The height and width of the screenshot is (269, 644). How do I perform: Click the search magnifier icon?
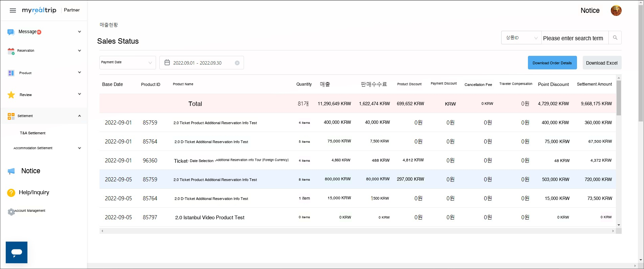coord(615,38)
